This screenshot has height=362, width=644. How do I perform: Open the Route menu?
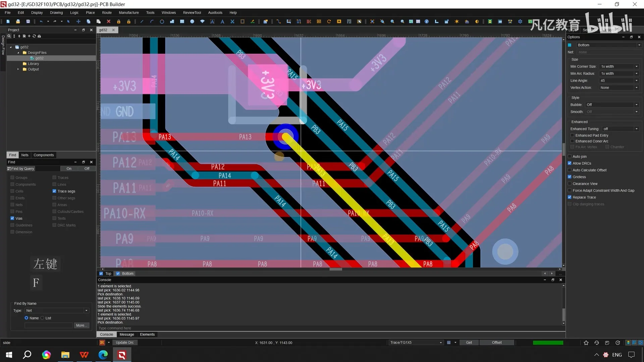(x=107, y=12)
